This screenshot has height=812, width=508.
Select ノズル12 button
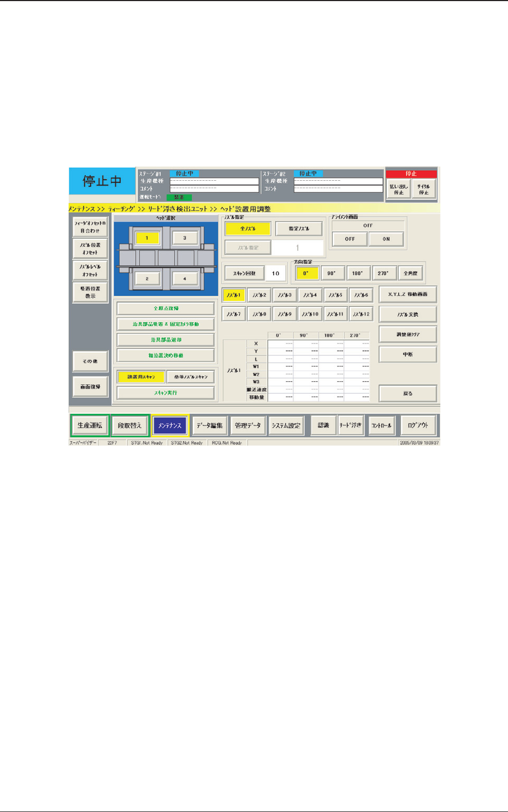(x=361, y=314)
